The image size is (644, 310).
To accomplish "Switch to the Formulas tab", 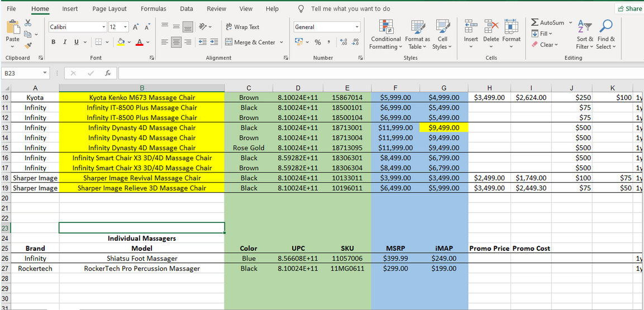I will pos(153,8).
